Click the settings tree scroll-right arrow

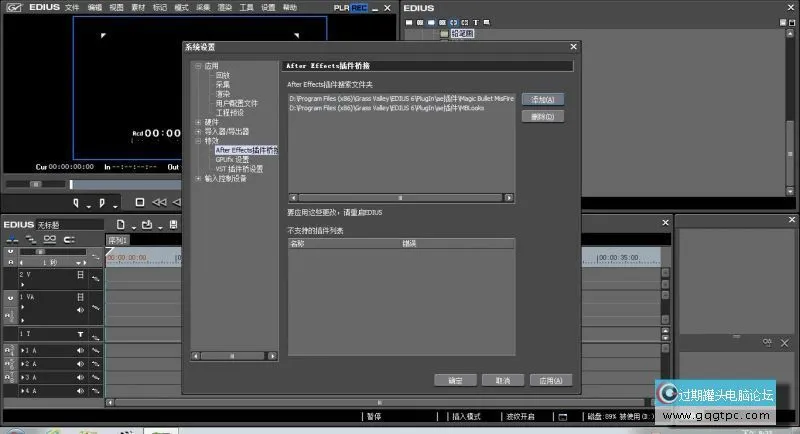(x=272, y=356)
